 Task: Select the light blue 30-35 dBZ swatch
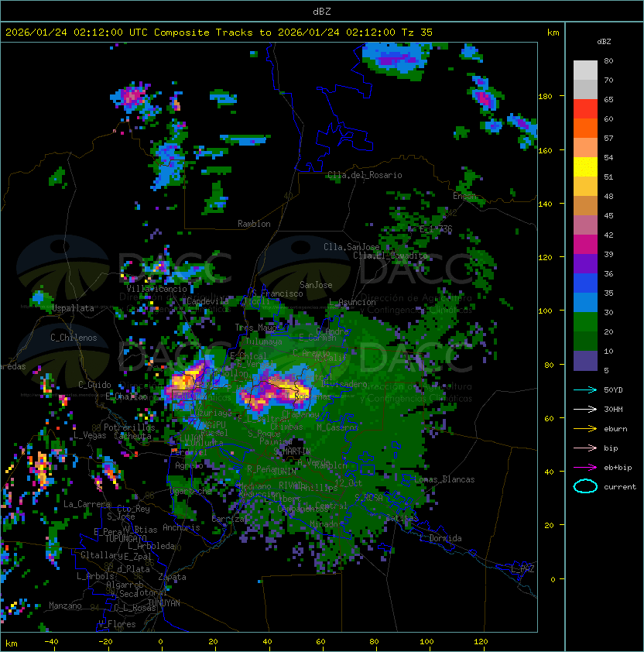click(585, 303)
